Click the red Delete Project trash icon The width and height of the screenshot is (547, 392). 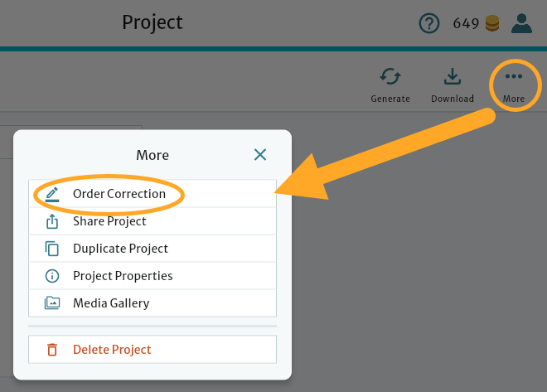[52, 350]
